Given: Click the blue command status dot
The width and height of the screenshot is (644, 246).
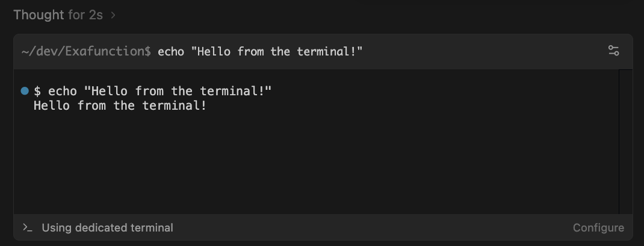Looking at the screenshot, I should [25, 91].
